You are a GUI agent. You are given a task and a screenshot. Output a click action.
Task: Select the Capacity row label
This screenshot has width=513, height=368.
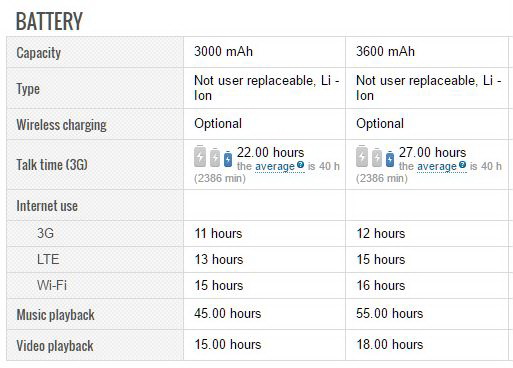coord(39,53)
